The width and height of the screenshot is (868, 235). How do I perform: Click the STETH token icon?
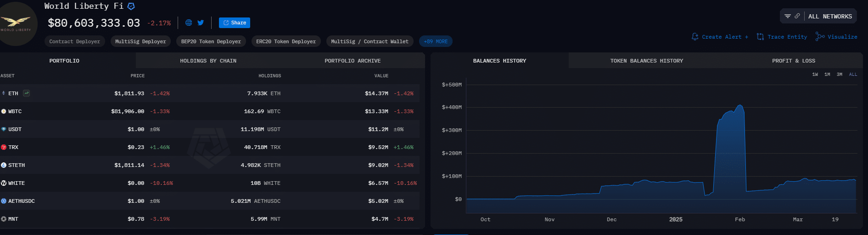coord(4,165)
